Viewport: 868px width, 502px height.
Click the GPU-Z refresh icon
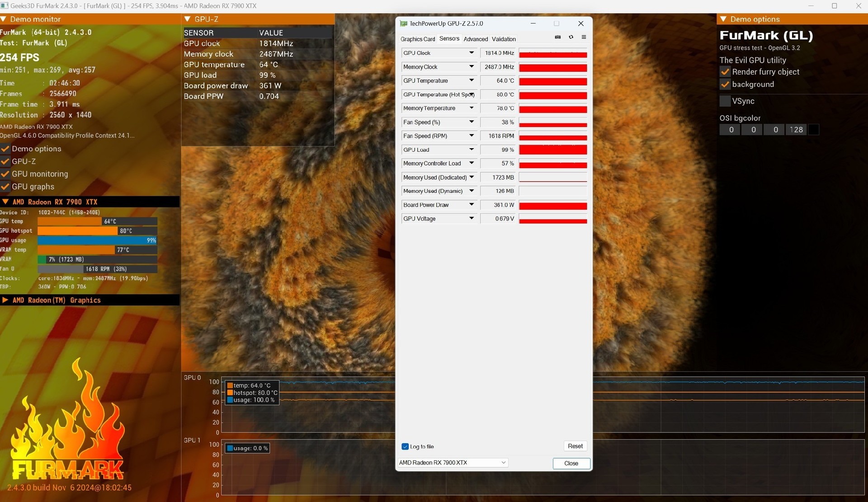pyautogui.click(x=571, y=37)
